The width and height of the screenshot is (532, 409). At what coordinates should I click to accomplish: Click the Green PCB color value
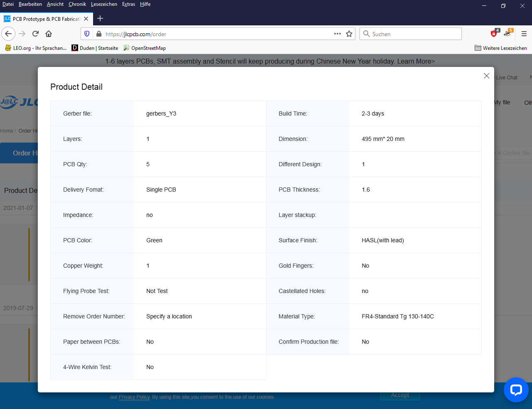pos(154,240)
